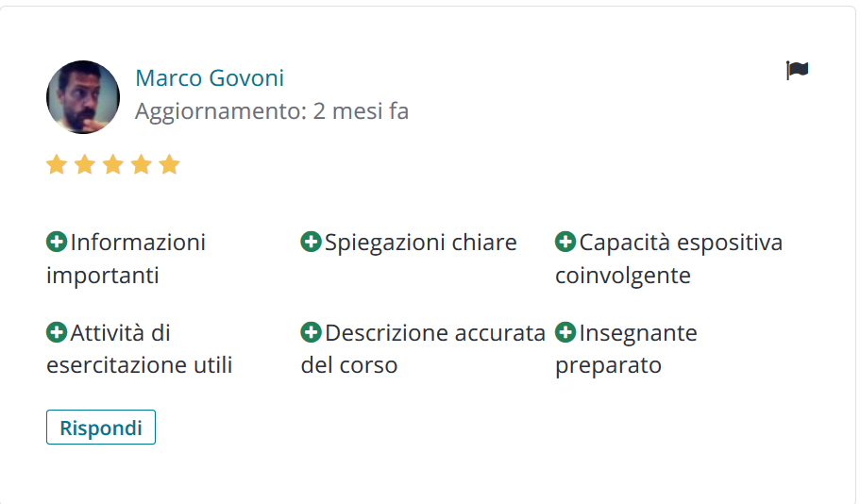Click plus icon next to Insegnante preparato
Screen dimensions: 860x504
point(565,332)
